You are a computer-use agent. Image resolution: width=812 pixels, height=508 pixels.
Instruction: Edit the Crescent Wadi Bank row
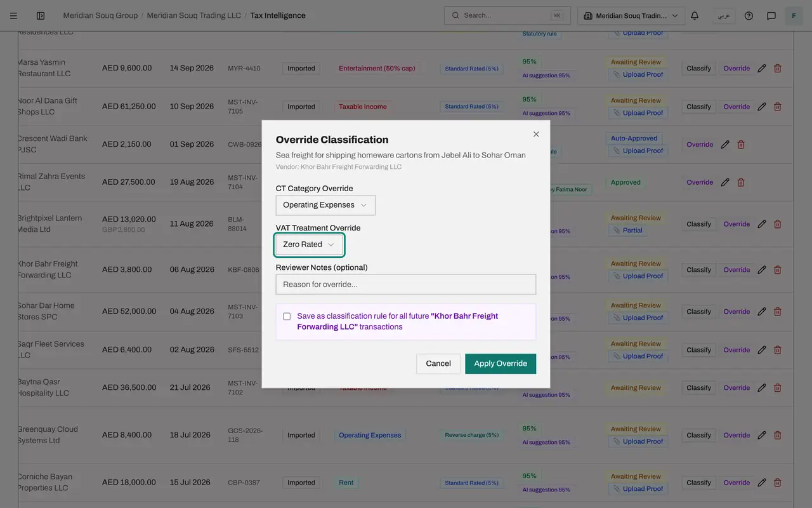[725, 145]
